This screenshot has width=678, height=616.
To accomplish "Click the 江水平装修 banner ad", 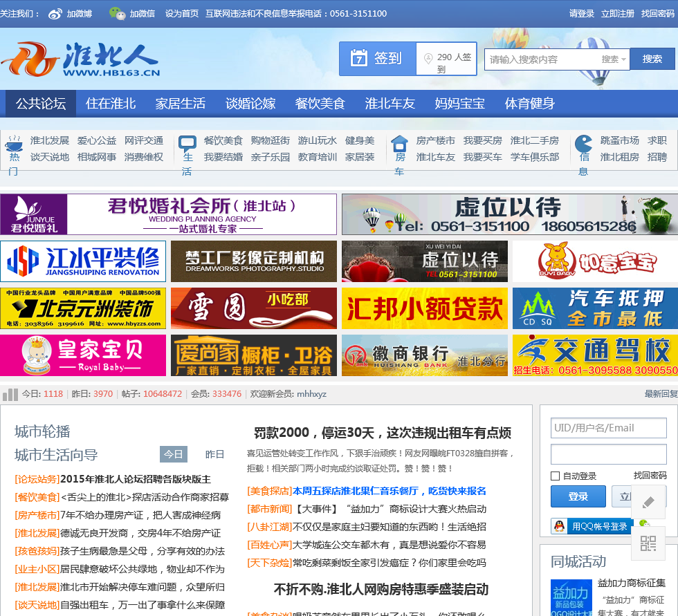I will (83, 261).
